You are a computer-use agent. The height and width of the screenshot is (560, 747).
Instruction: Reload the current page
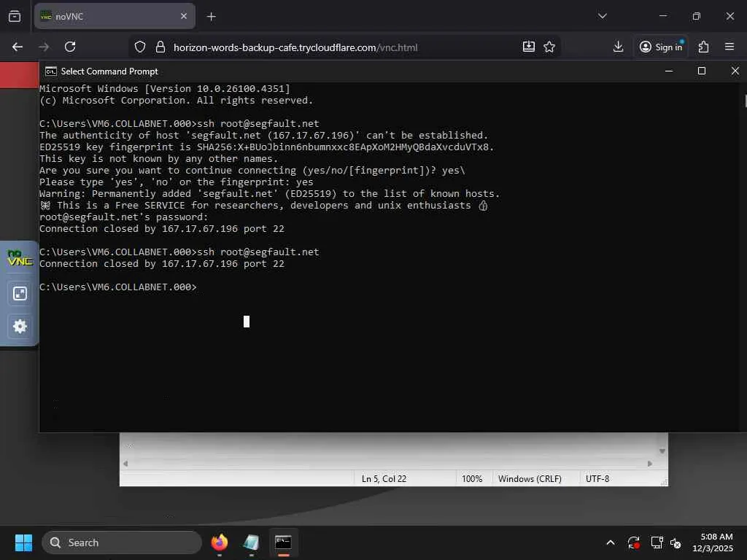70,47
